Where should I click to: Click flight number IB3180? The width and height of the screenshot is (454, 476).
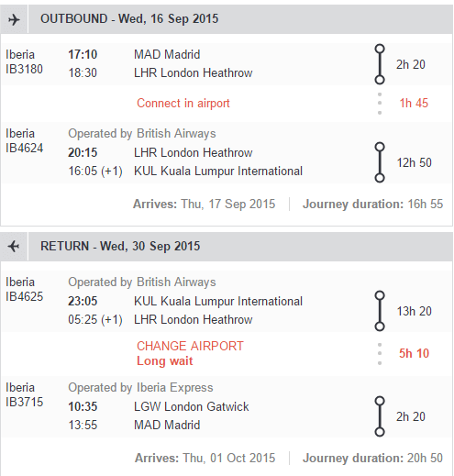point(24,69)
